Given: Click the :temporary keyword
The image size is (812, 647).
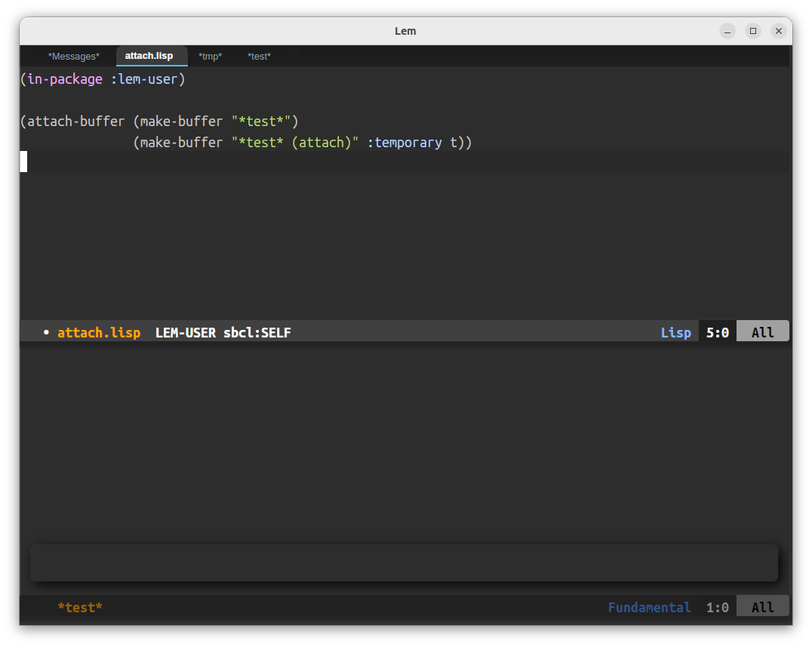Looking at the screenshot, I should (x=404, y=143).
